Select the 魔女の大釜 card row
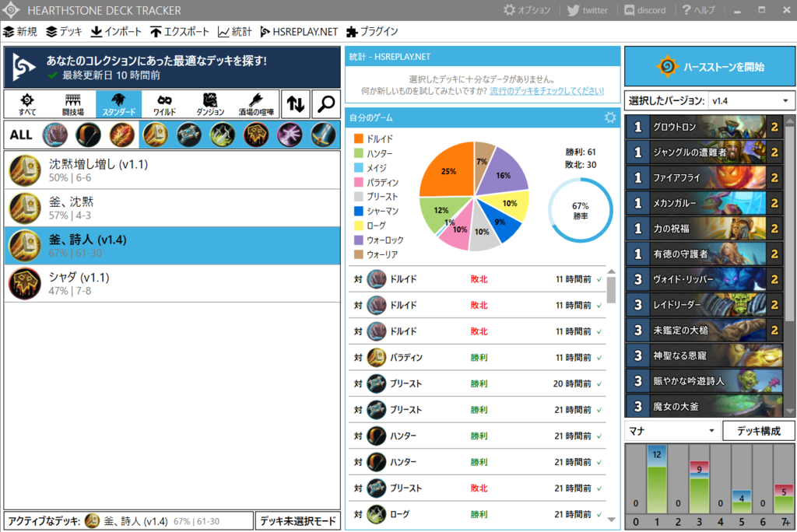Image resolution: width=797 pixels, height=532 pixels. [704, 406]
